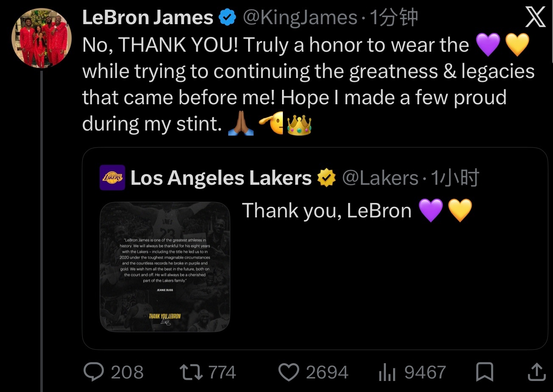View the 2694 likes count

pos(327,373)
